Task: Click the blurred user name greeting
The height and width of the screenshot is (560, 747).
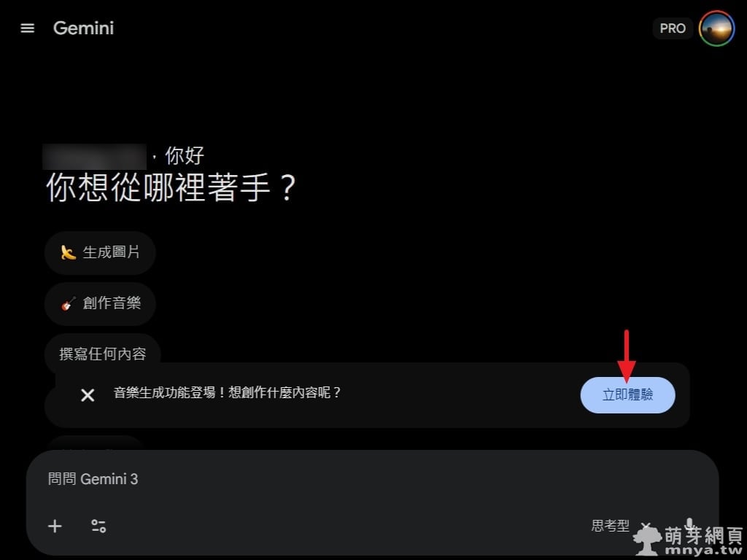Action: [94, 156]
